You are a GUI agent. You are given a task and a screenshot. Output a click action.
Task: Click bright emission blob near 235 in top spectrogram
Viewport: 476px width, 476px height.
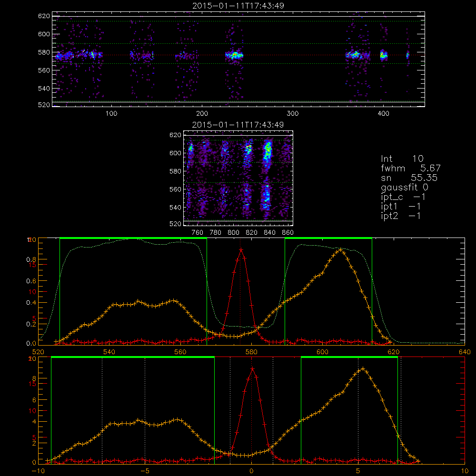click(x=234, y=56)
